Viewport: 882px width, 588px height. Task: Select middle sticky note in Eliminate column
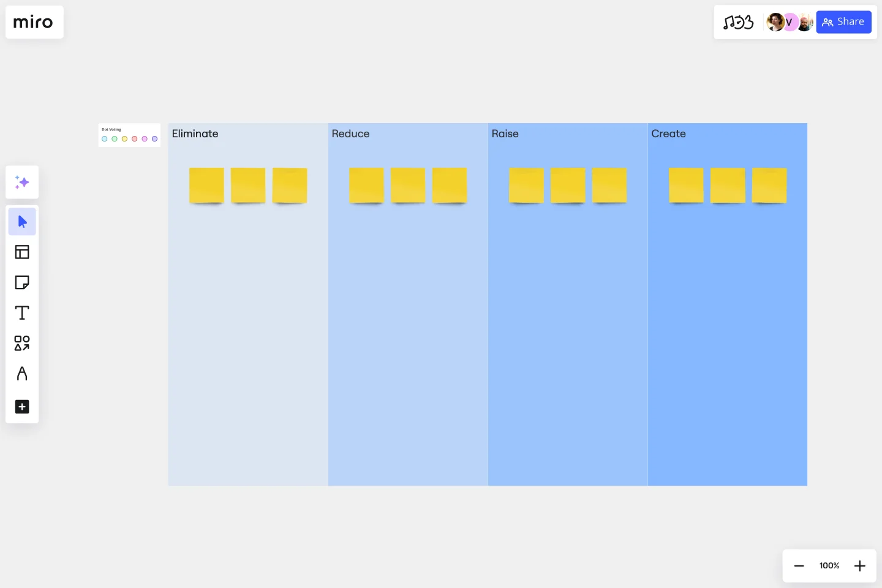point(248,185)
